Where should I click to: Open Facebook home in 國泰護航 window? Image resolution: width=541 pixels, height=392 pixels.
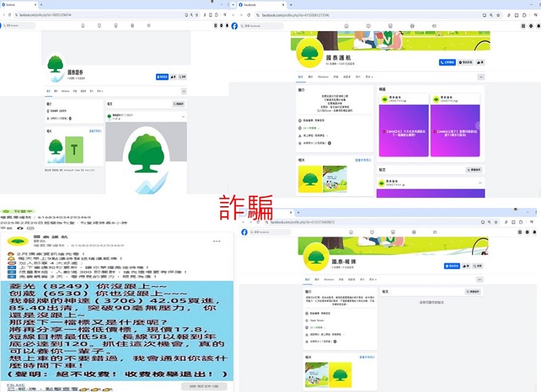(x=346, y=26)
